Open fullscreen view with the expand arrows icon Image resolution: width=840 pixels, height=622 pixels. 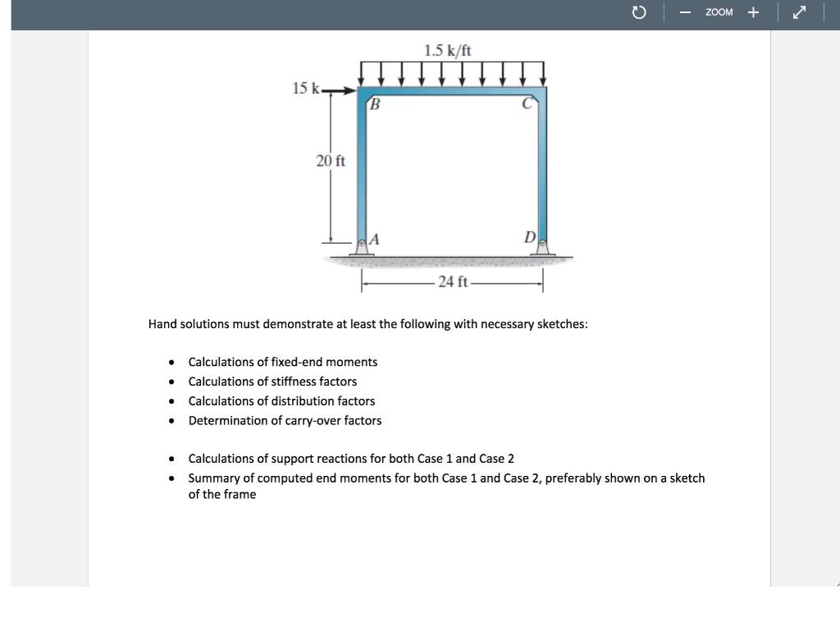pos(798,11)
